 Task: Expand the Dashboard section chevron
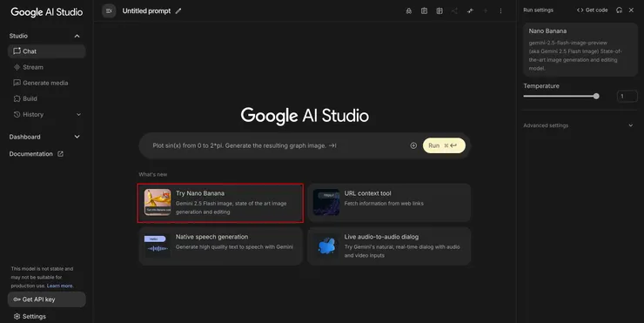(77, 137)
